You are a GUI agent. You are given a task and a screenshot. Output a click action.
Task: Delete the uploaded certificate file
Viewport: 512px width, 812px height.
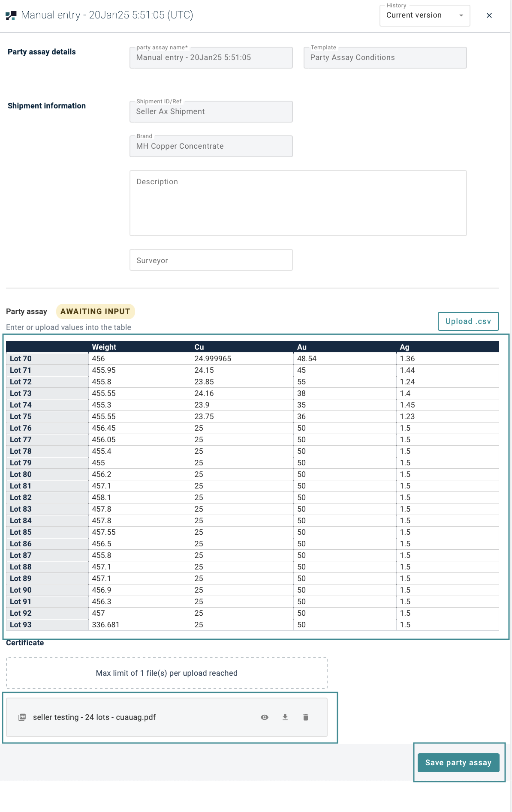tap(306, 717)
